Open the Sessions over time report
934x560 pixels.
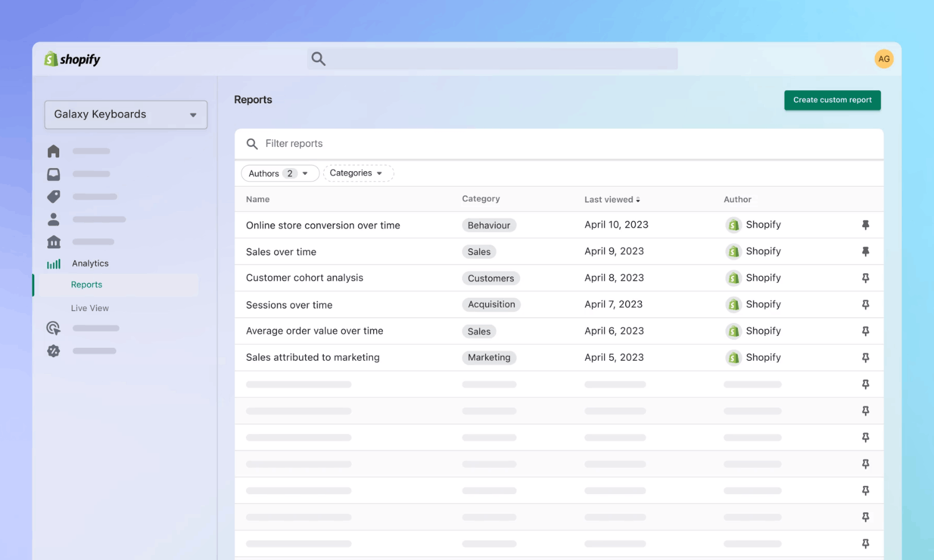(289, 305)
